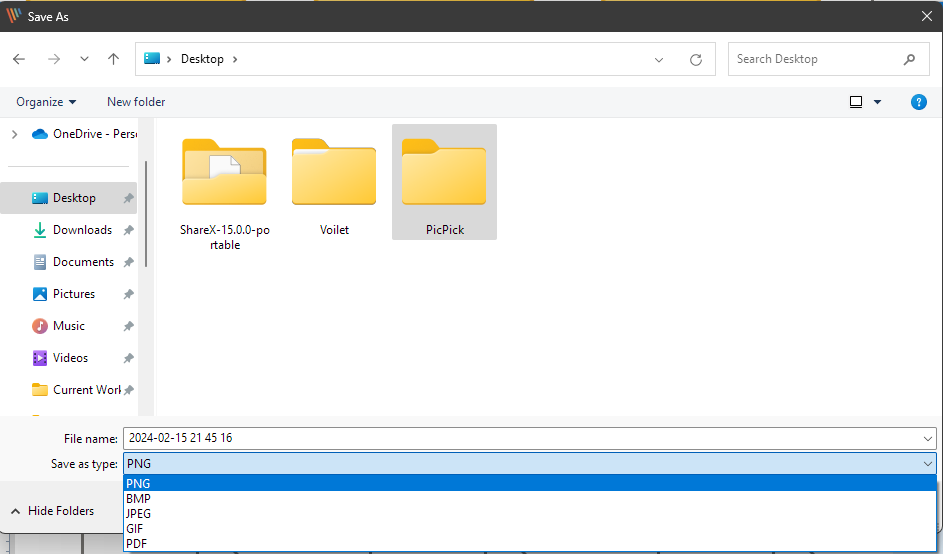Refresh the Desktop folder view
The width and height of the screenshot is (943, 554).
point(696,60)
